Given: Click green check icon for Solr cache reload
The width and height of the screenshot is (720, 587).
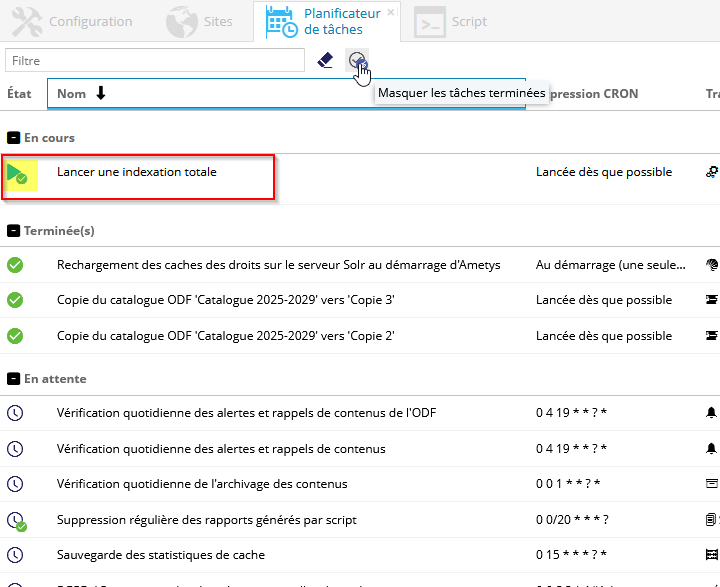Looking at the screenshot, I should click(x=15, y=265).
